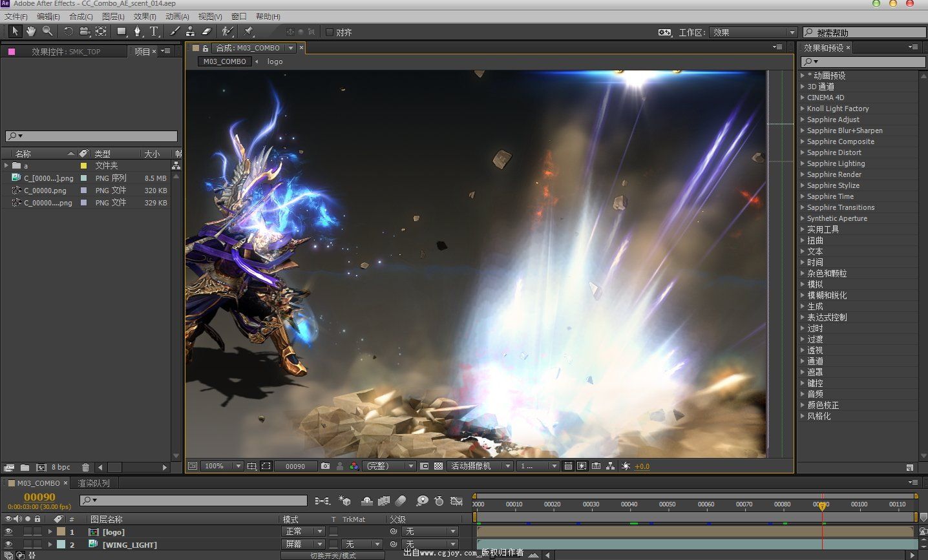Select the Clone Stamp tool
The width and height of the screenshot is (928, 560).
click(x=190, y=31)
